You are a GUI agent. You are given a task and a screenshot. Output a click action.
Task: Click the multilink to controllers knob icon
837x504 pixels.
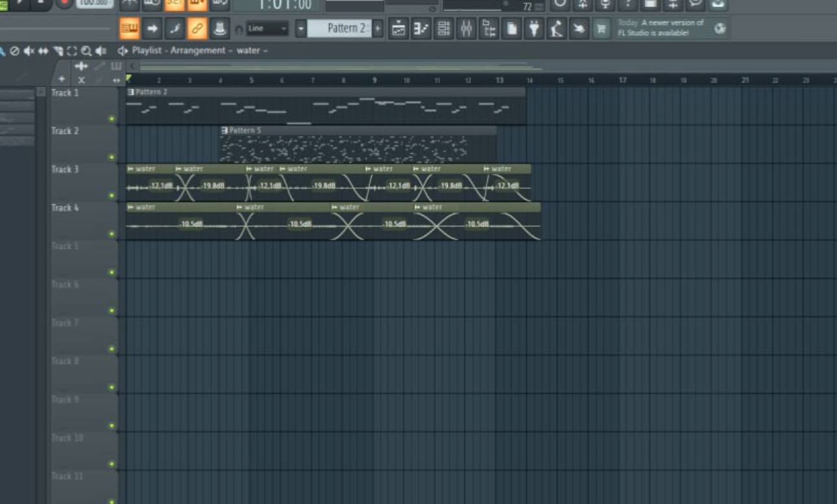click(x=219, y=29)
